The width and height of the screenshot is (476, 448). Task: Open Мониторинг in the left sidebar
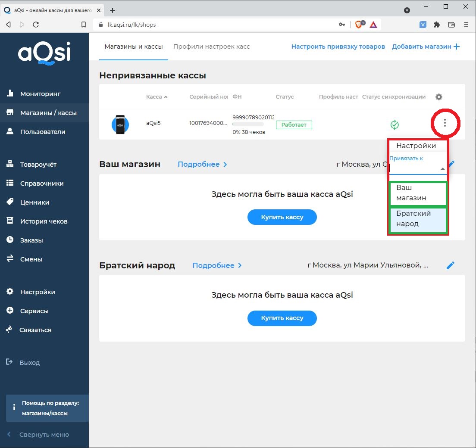click(x=40, y=93)
